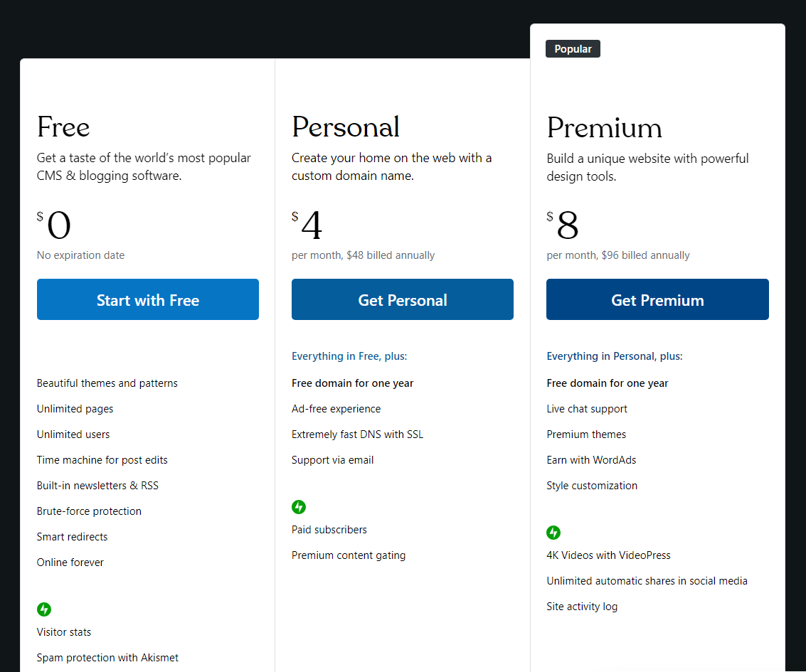Click the Popular badge on Premium
The height and width of the screenshot is (672, 806).
pyautogui.click(x=573, y=49)
